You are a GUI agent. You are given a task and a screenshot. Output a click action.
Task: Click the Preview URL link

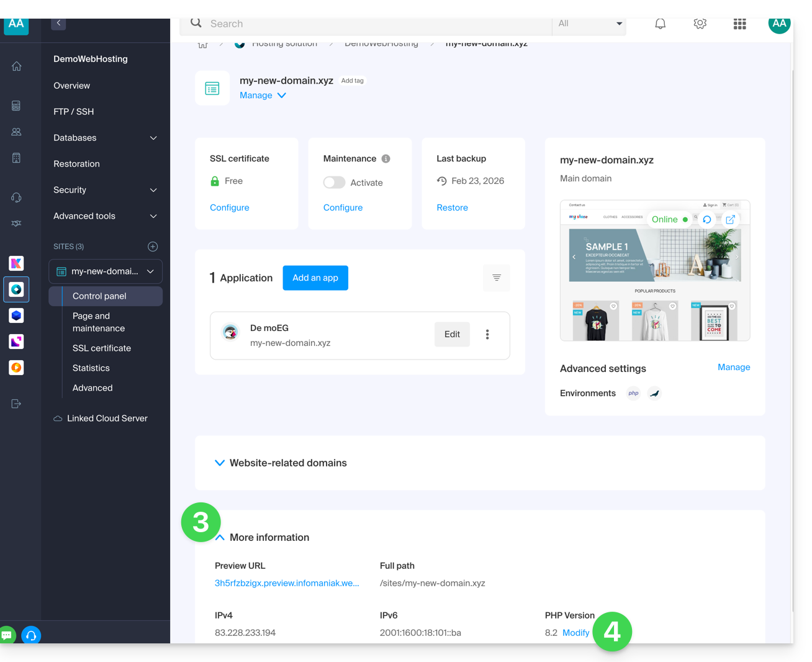(x=287, y=583)
